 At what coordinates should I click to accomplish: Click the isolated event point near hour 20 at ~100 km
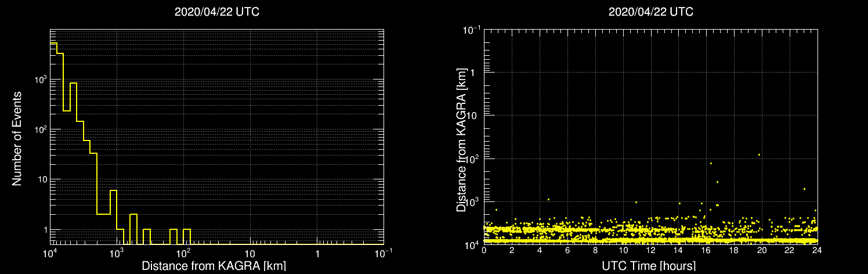[x=759, y=154]
